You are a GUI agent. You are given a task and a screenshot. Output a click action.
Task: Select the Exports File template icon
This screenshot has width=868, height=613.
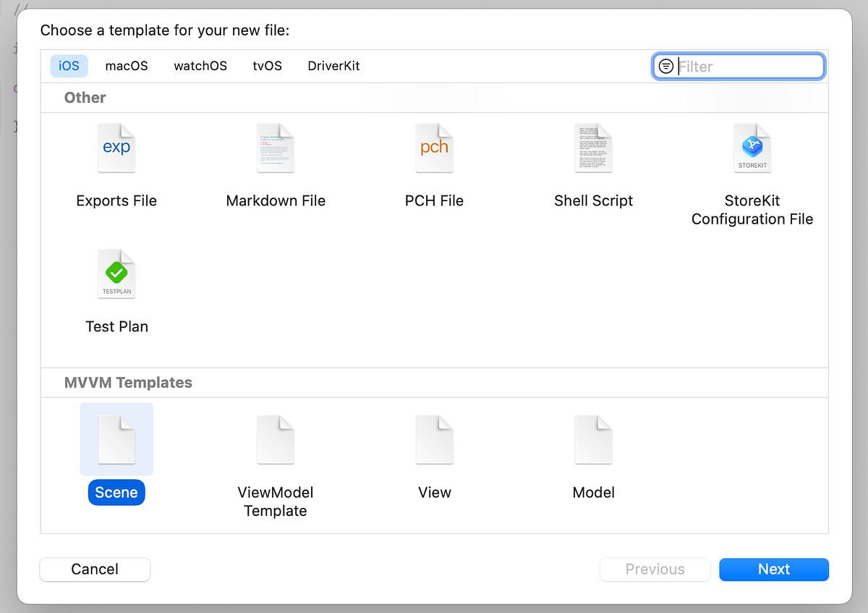click(x=116, y=148)
